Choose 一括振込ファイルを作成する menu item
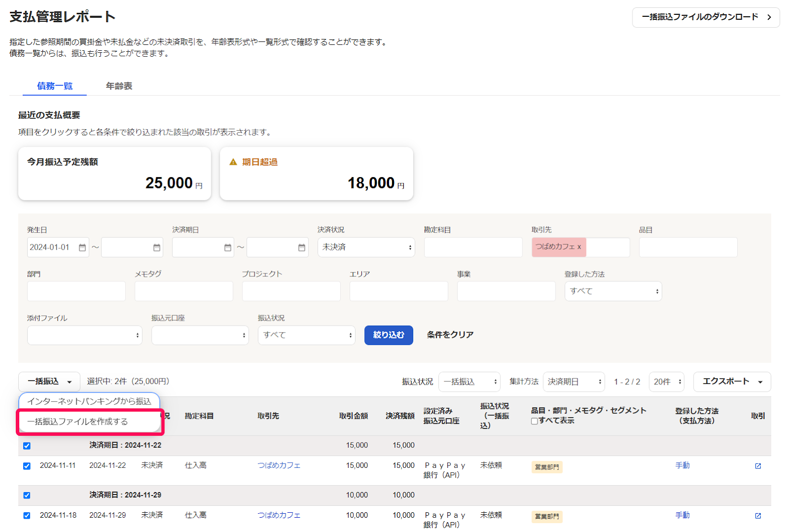The width and height of the screenshot is (790, 532). click(89, 421)
